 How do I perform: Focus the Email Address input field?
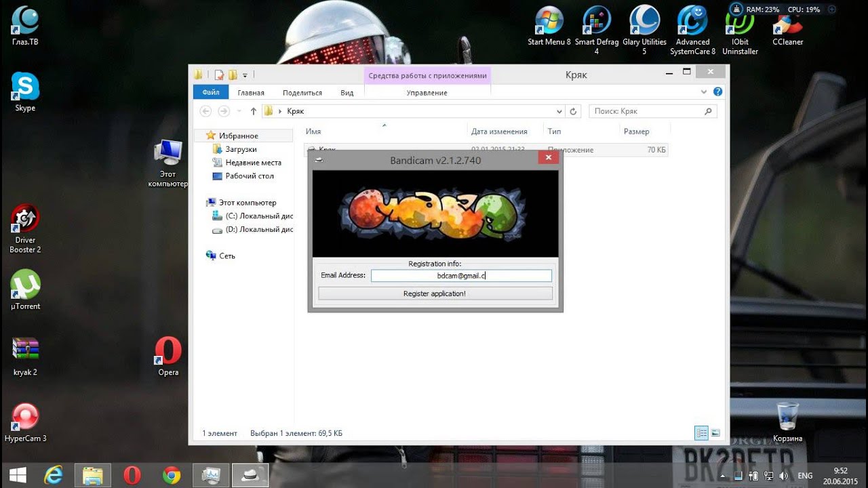(x=461, y=276)
